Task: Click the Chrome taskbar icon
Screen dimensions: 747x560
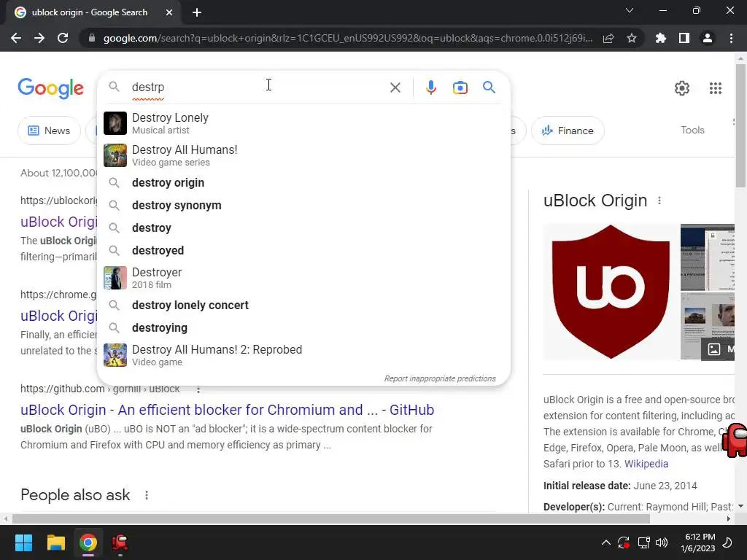Action: coord(88,542)
